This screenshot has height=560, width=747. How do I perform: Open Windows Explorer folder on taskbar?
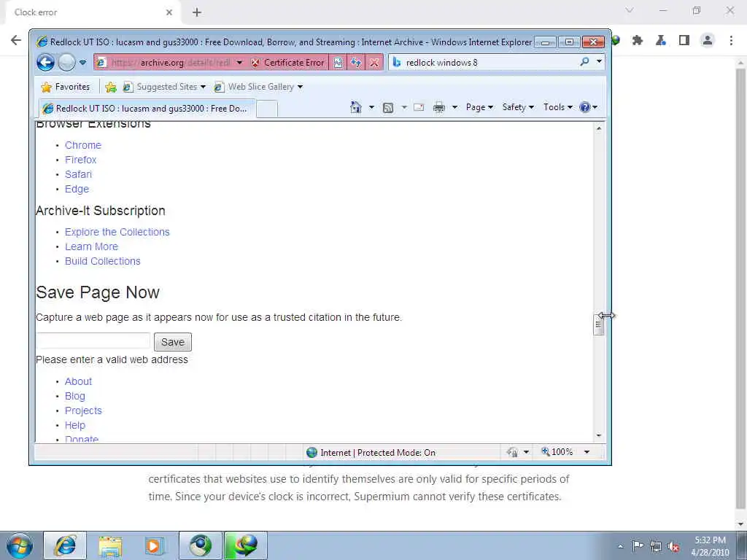[111, 545]
